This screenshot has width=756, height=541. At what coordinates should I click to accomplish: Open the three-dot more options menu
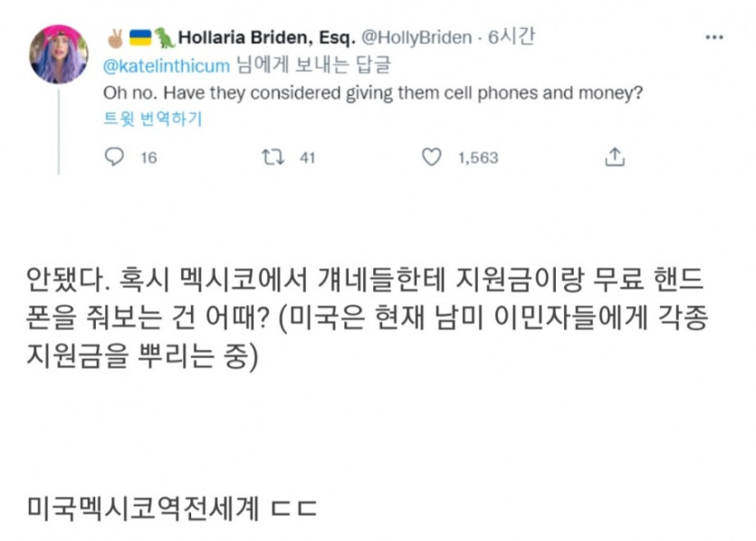click(x=714, y=37)
